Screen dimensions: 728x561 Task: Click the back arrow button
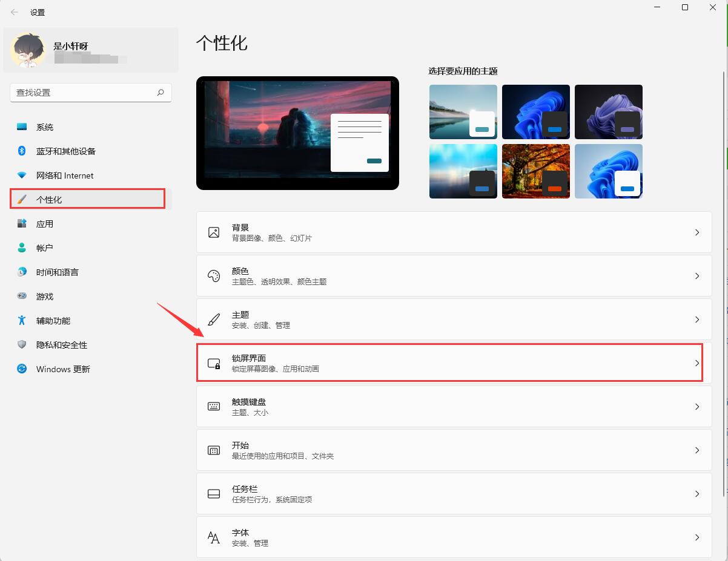[14, 11]
